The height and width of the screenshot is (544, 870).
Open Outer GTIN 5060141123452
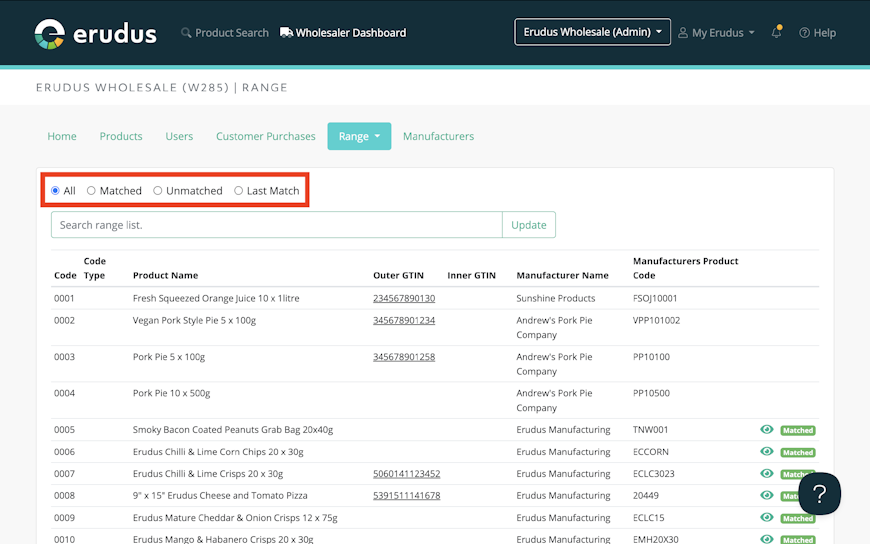point(407,474)
